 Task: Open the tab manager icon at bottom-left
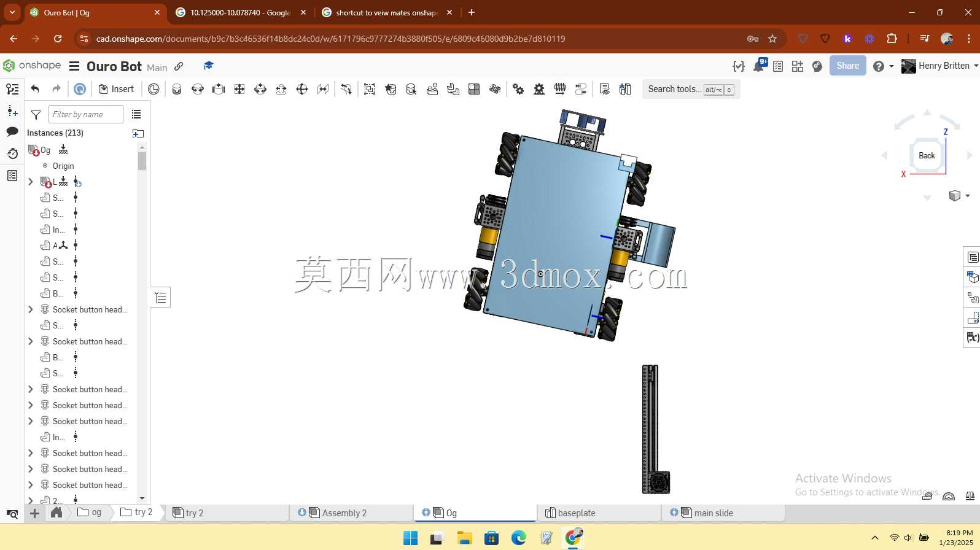[12, 514]
